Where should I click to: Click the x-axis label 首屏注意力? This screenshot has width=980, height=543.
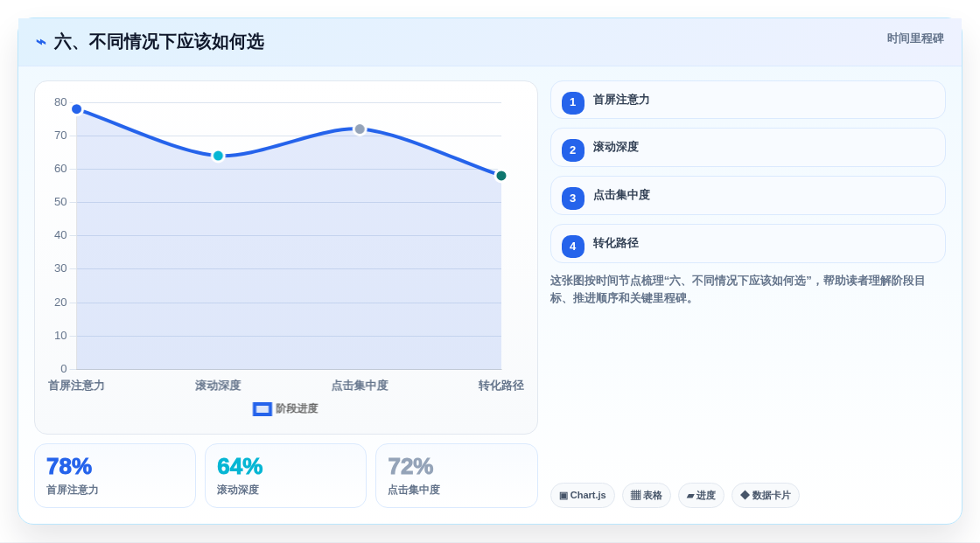(76, 386)
